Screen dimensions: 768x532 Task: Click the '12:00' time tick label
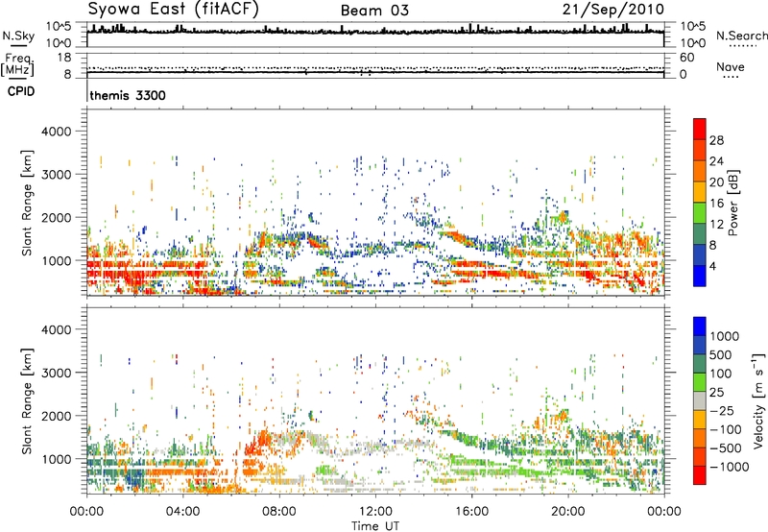tap(375, 512)
